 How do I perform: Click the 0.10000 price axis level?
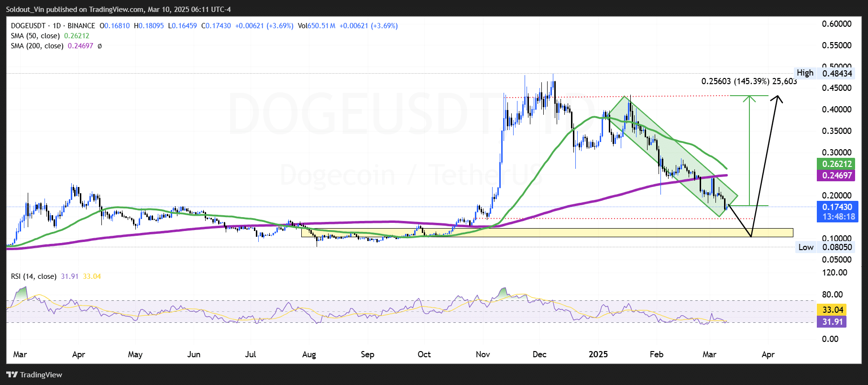pyautogui.click(x=836, y=239)
